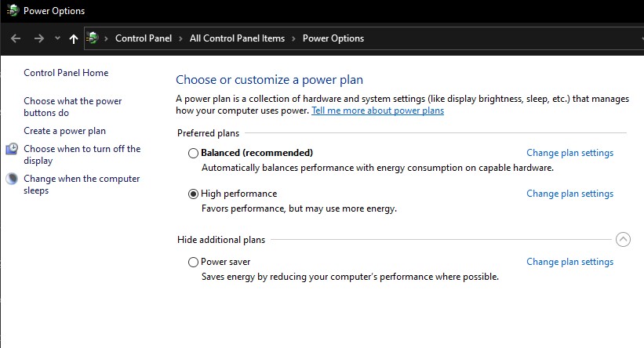Navigate to Control Panel breadcrumb

coord(144,38)
